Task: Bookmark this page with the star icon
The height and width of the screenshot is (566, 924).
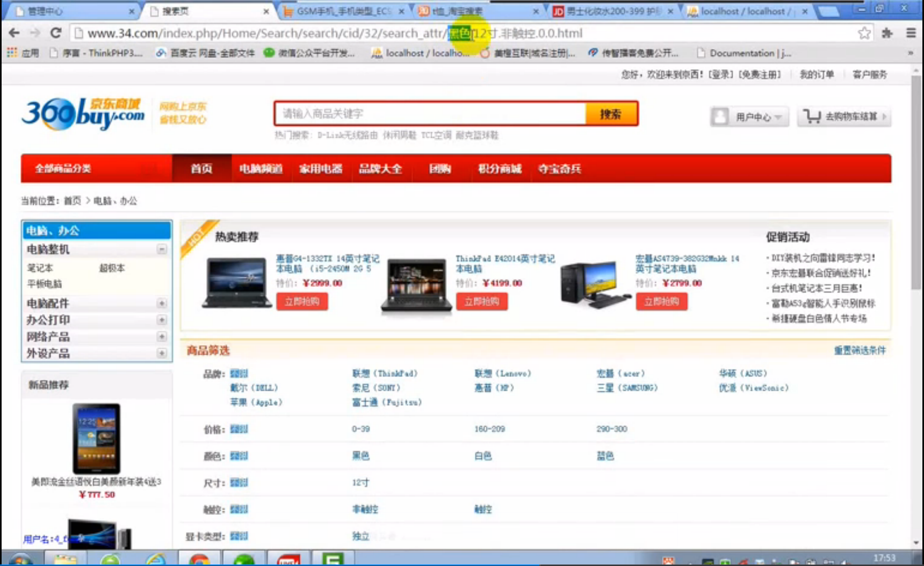Action: (864, 33)
